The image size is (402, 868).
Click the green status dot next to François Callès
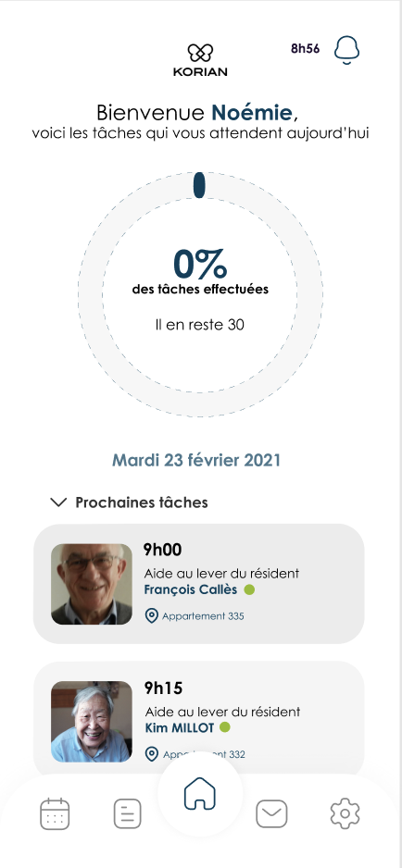pyautogui.click(x=249, y=589)
